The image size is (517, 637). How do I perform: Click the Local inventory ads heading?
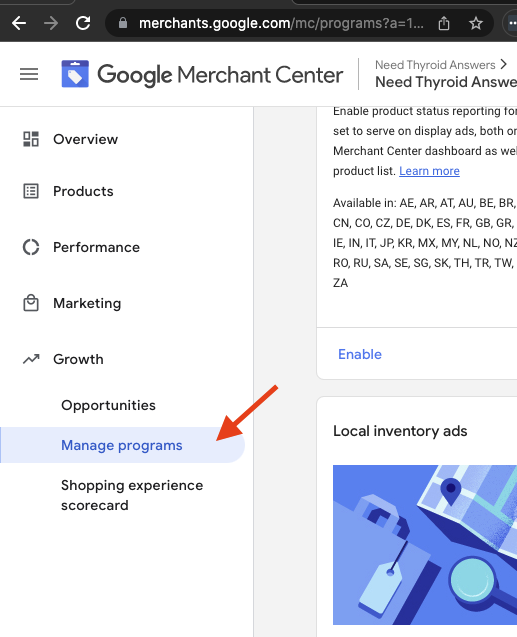[x=400, y=431]
